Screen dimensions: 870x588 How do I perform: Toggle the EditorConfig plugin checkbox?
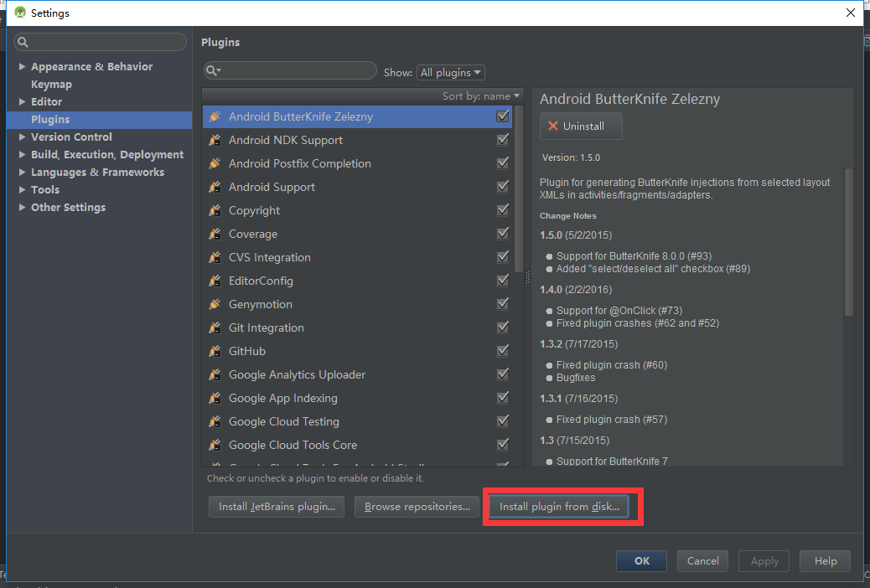pos(503,280)
